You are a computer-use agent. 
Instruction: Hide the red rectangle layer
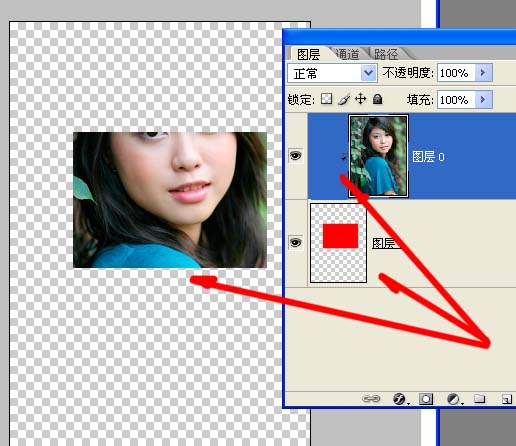295,242
